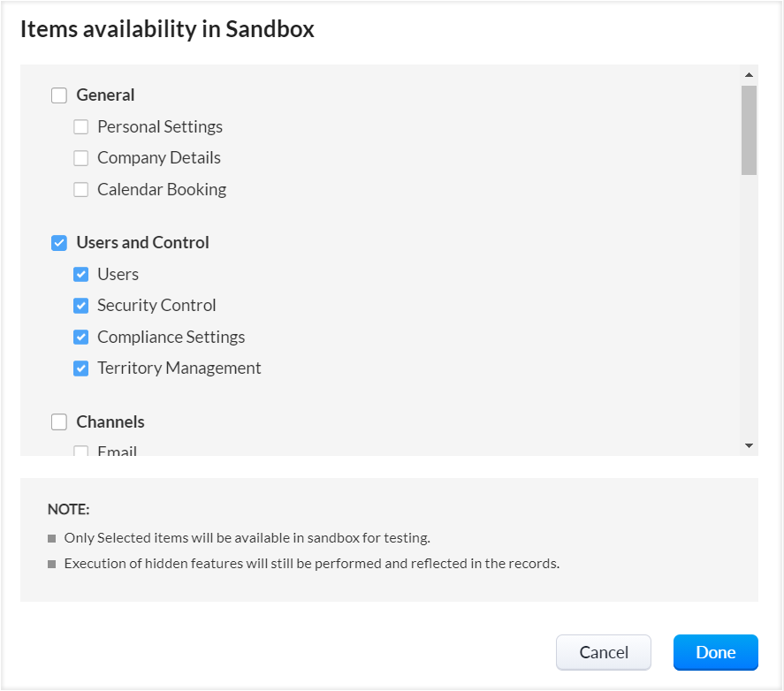Disable the Security Control checkbox
The width and height of the screenshot is (784, 691).
click(x=81, y=306)
